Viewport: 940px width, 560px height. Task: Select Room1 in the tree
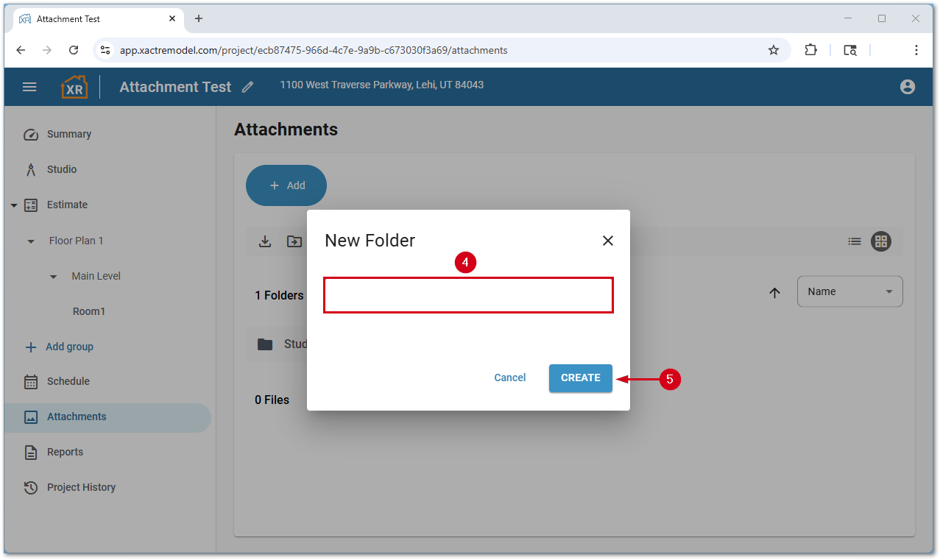(89, 311)
